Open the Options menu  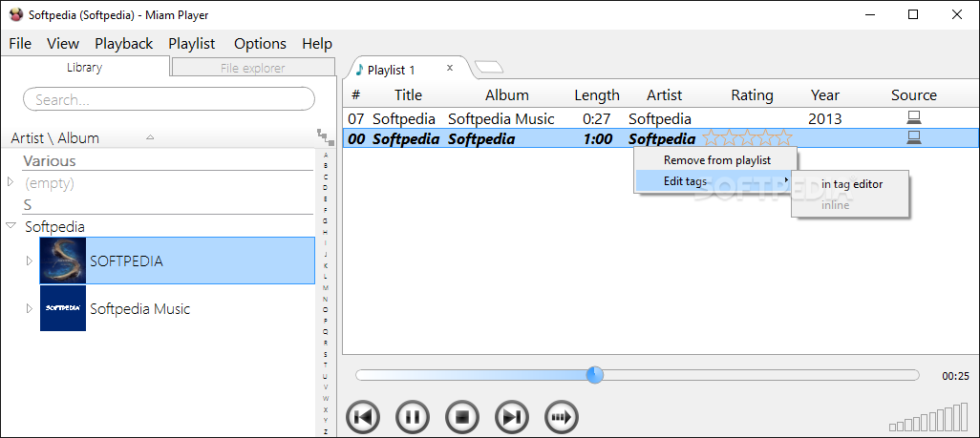coord(260,44)
